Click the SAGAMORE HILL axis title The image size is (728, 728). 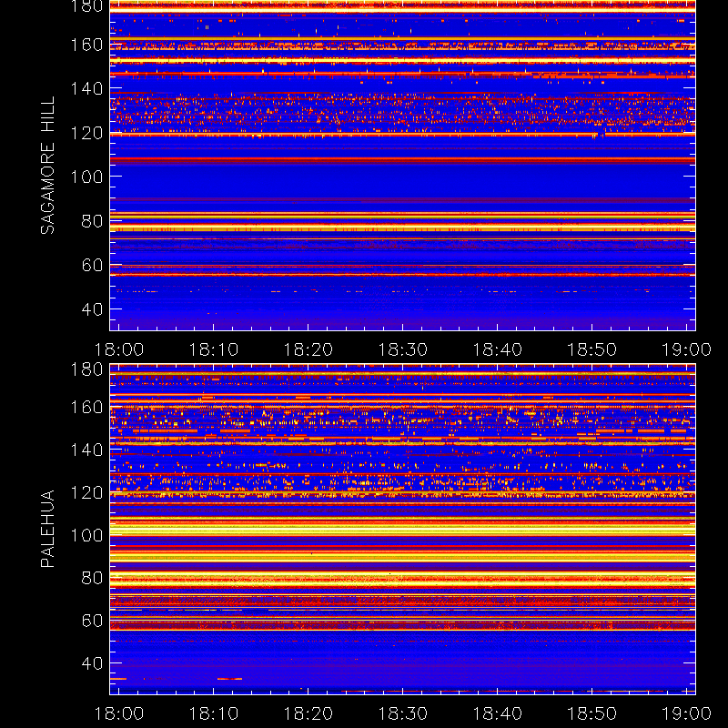(47, 166)
